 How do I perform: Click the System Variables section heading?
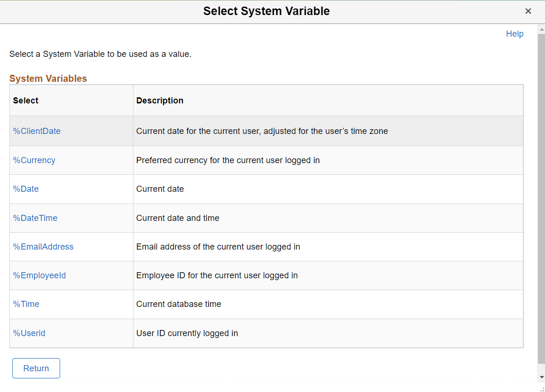pyautogui.click(x=48, y=78)
